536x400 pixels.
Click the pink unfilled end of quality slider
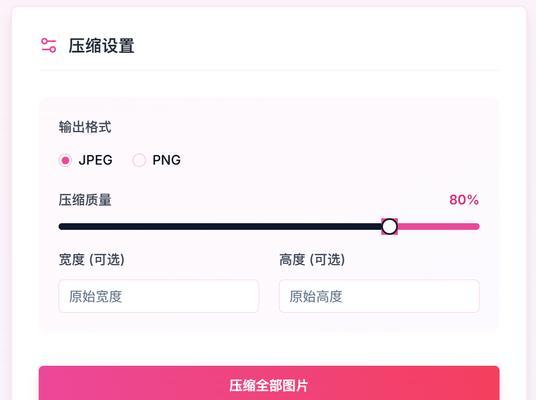pyautogui.click(x=438, y=226)
